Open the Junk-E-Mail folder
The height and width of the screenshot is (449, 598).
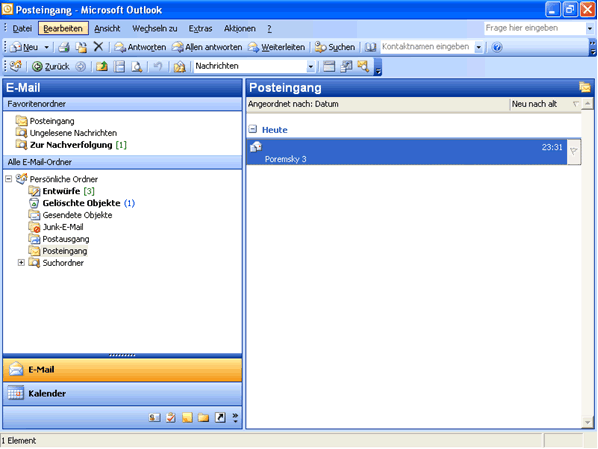pyautogui.click(x=56, y=227)
